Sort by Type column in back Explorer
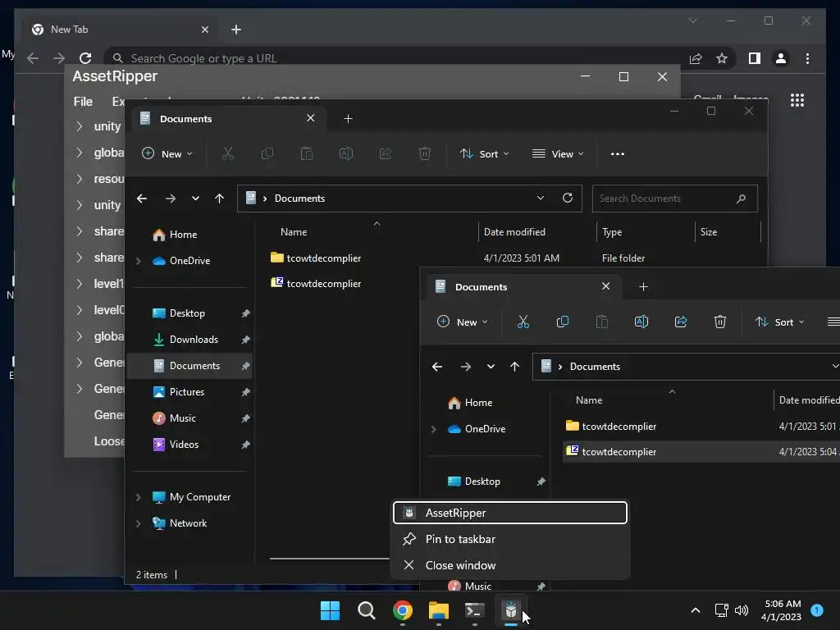Image resolution: width=840 pixels, height=630 pixels. (612, 232)
